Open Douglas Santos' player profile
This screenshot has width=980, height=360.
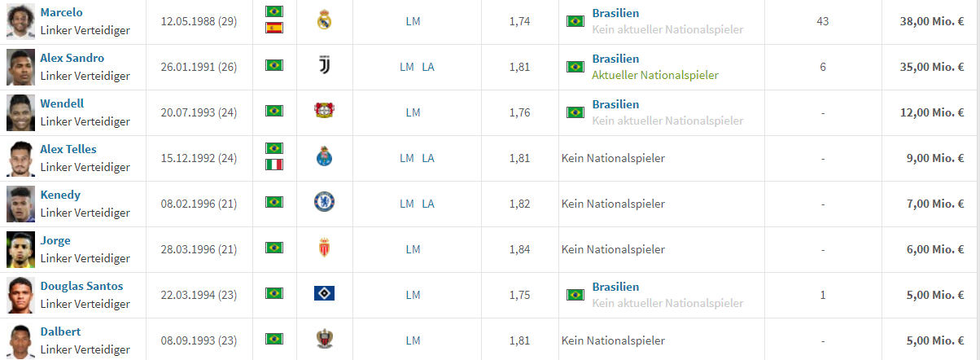pos(81,286)
